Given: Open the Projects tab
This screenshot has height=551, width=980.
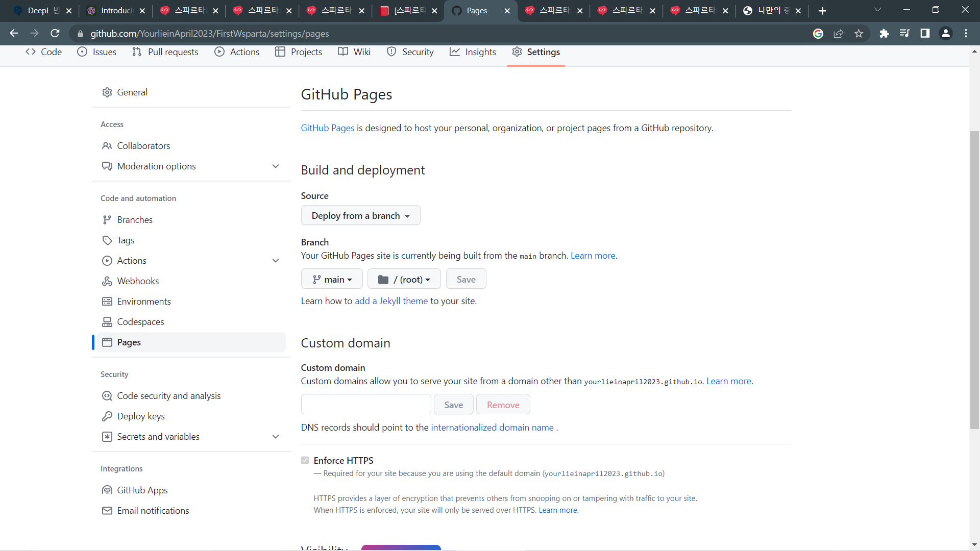Looking at the screenshot, I should [x=299, y=52].
